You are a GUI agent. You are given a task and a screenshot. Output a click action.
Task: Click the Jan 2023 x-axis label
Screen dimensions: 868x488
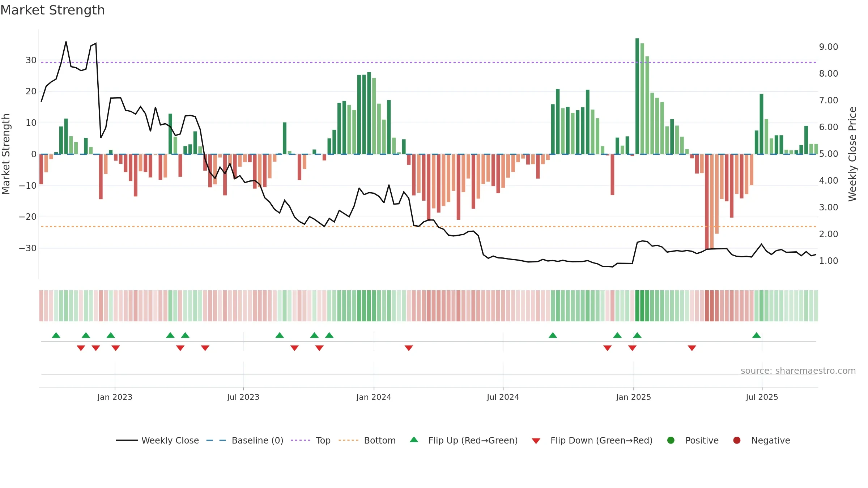pos(115,397)
